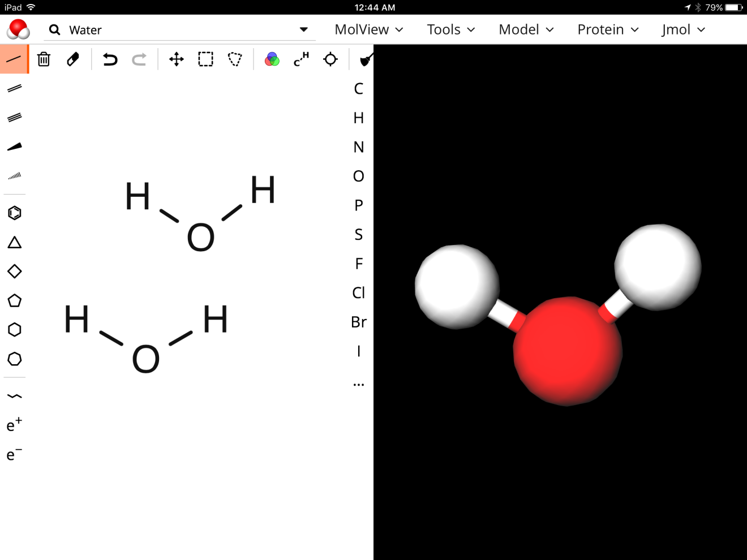
Task: Select the benzene ring tool
Action: [15, 213]
